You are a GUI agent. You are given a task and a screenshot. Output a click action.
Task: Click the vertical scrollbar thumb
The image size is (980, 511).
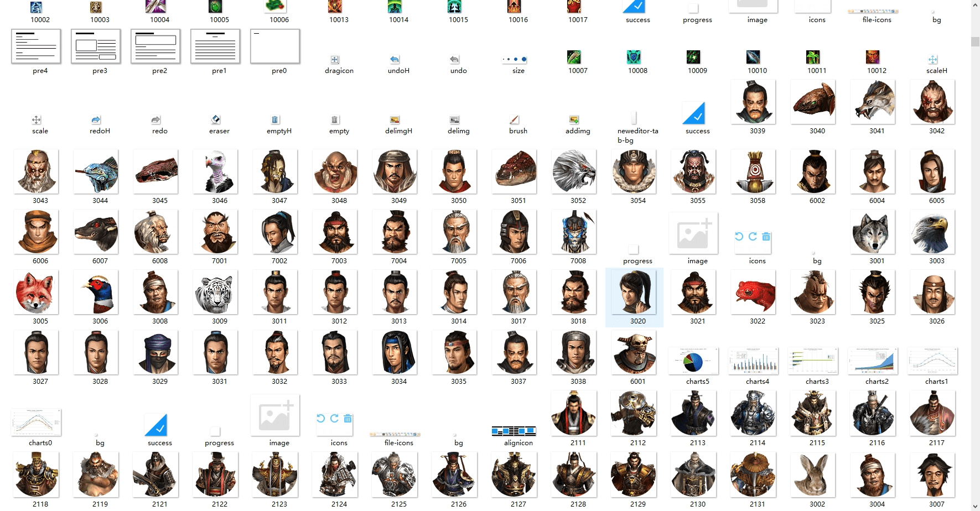click(x=975, y=42)
